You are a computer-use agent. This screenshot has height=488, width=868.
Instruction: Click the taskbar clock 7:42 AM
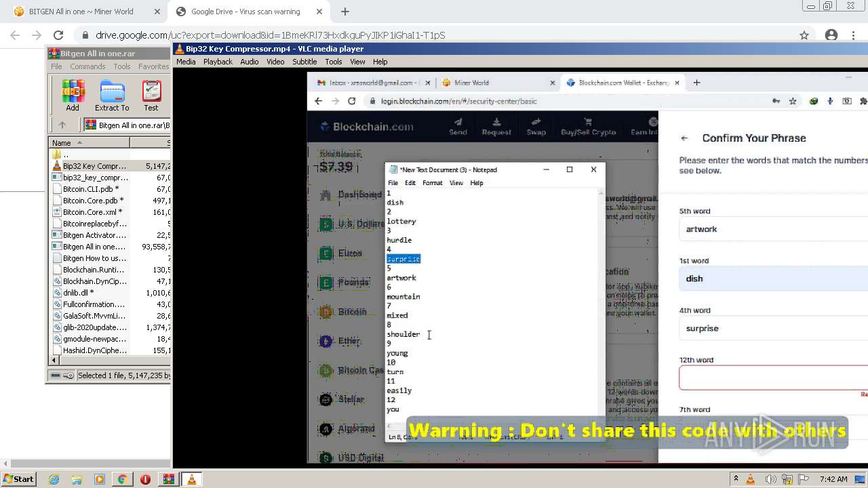(x=833, y=479)
